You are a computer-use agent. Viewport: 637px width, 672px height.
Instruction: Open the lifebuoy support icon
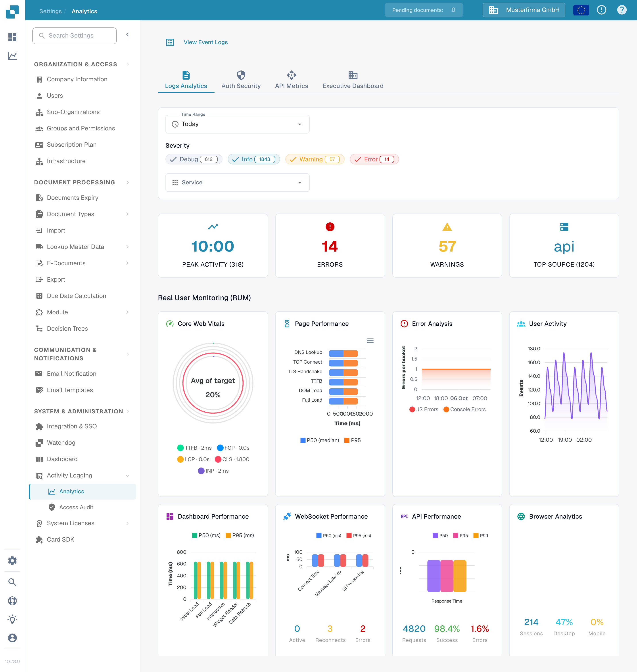12,601
